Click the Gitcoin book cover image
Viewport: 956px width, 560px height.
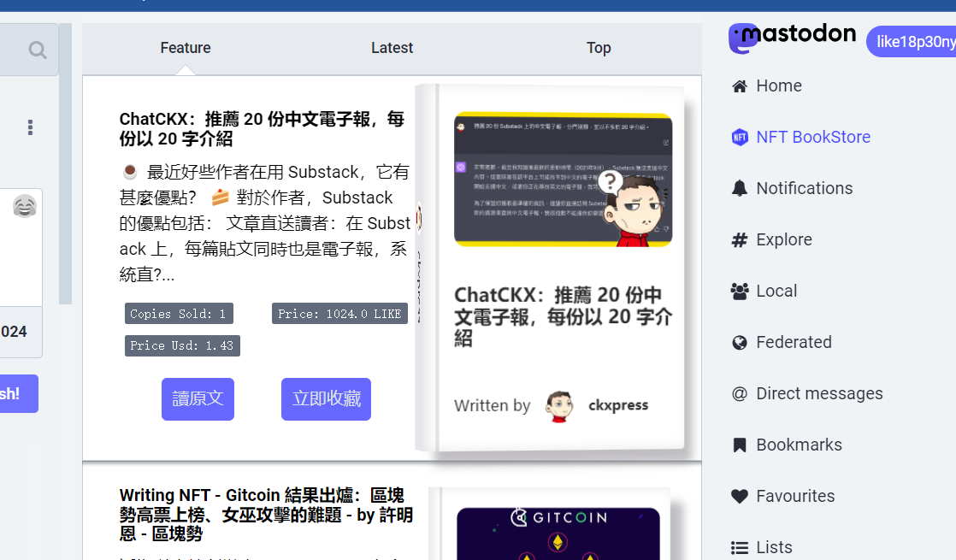tap(558, 533)
